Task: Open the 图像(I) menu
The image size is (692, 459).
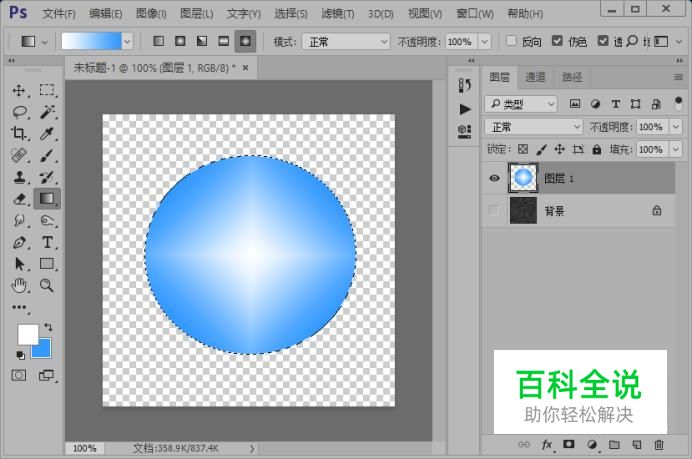Action: [x=151, y=14]
